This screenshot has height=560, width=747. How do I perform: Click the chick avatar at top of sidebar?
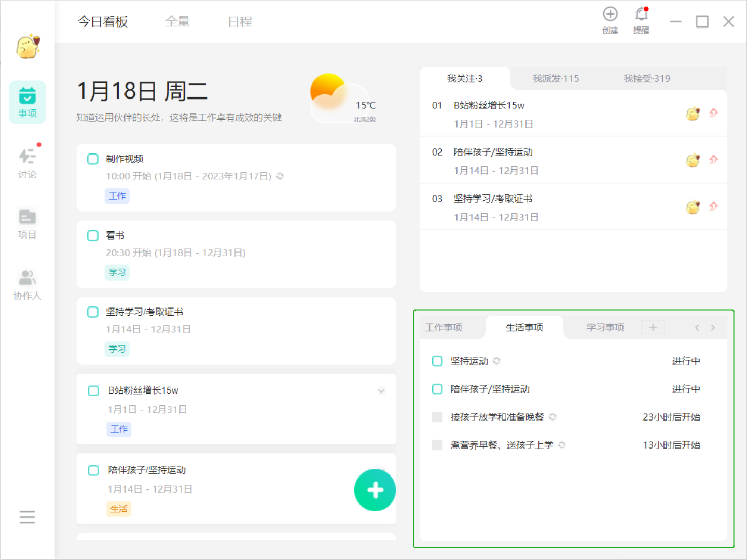click(x=28, y=47)
